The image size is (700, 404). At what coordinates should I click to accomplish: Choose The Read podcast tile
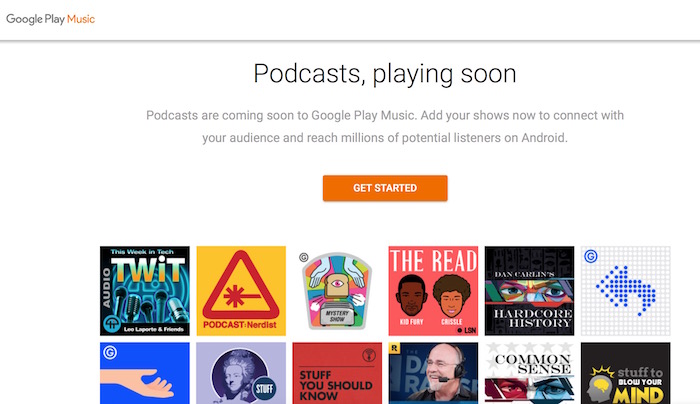(433, 291)
